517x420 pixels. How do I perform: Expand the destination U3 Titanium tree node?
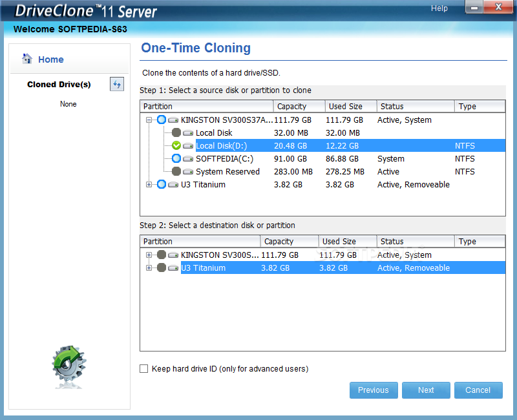(x=149, y=268)
